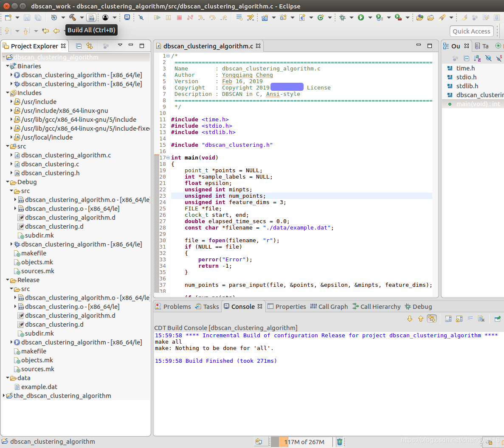The image size is (504, 448).
Task: Click the heap memory usage bar
Action: [x=304, y=442]
